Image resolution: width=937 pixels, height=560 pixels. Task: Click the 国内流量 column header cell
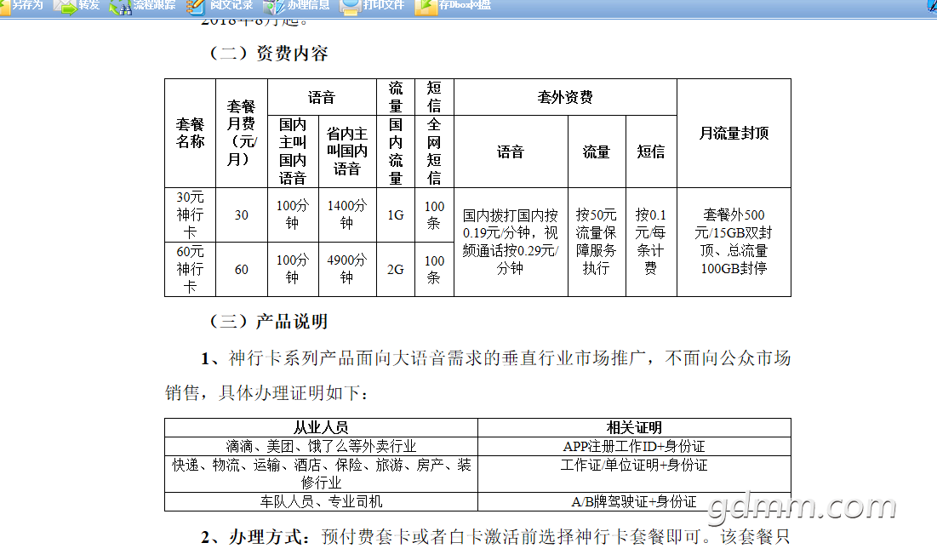coord(396,151)
